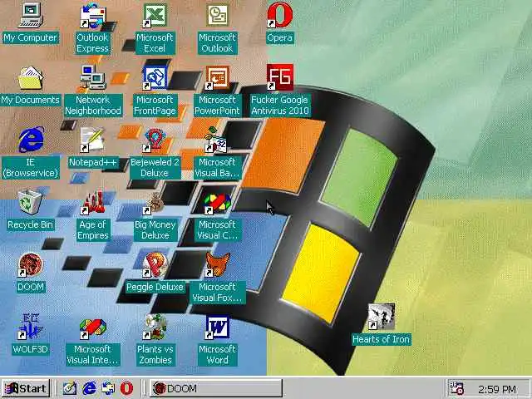Click the "Microsoft Word" label text
532x399 pixels.
tap(218, 355)
